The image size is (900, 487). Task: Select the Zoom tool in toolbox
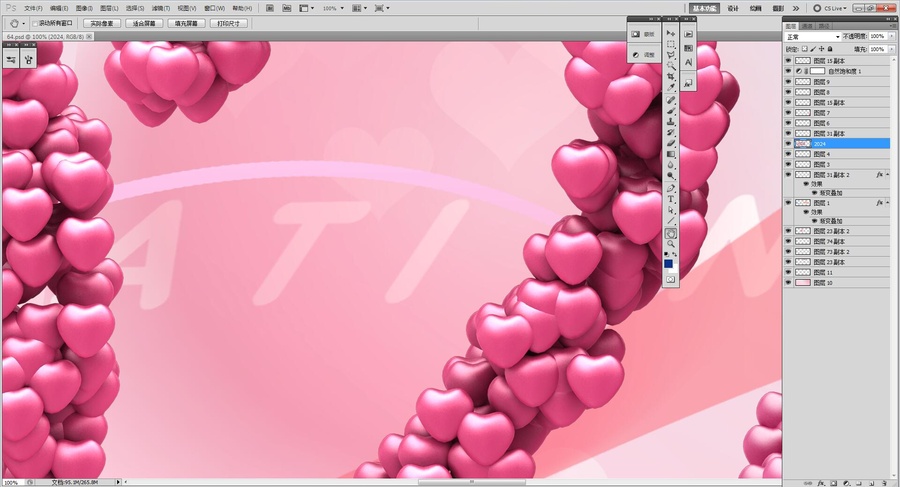pos(670,245)
